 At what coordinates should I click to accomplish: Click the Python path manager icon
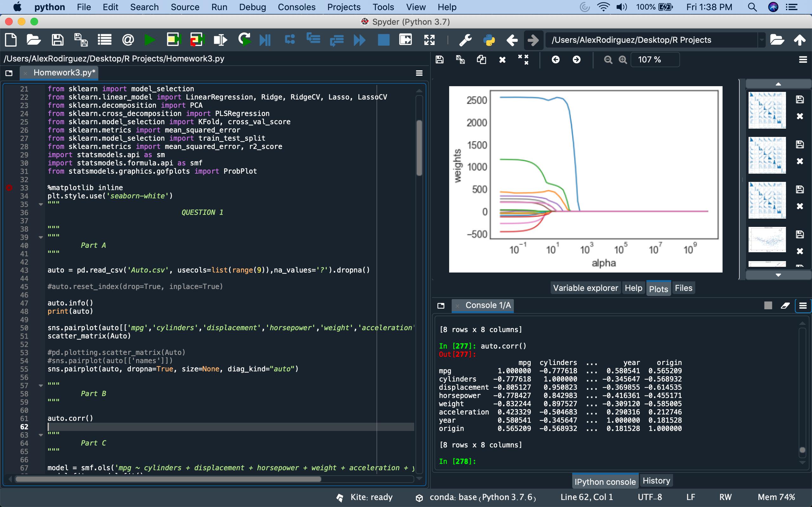(x=489, y=40)
